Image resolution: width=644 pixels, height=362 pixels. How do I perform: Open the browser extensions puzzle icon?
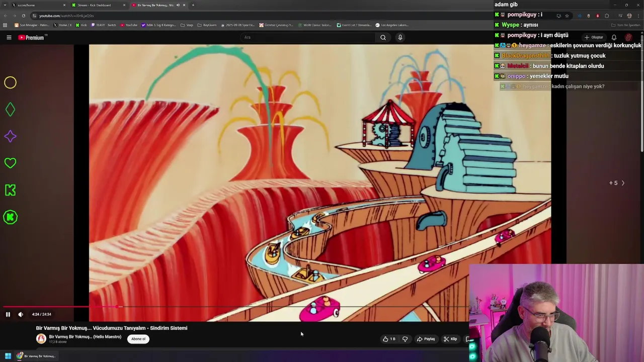(x=607, y=16)
